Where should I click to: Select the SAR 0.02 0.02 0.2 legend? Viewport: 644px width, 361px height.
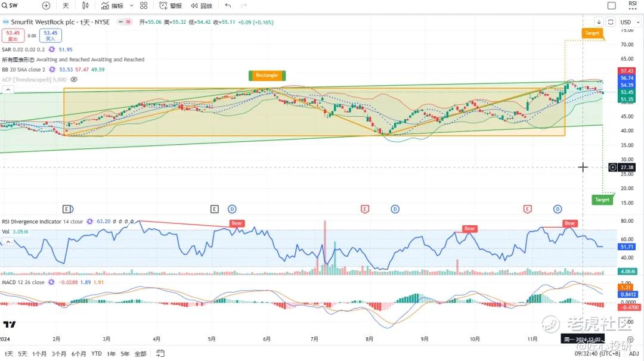(x=23, y=49)
